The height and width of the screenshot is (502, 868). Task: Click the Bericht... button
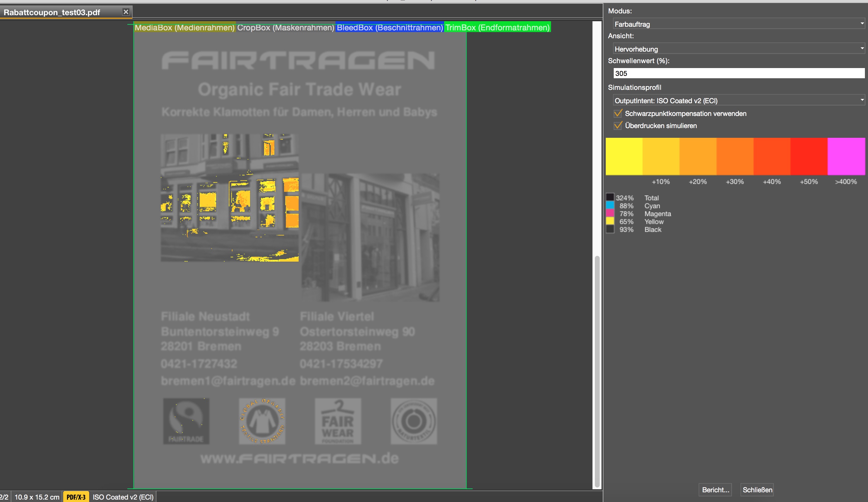point(715,490)
